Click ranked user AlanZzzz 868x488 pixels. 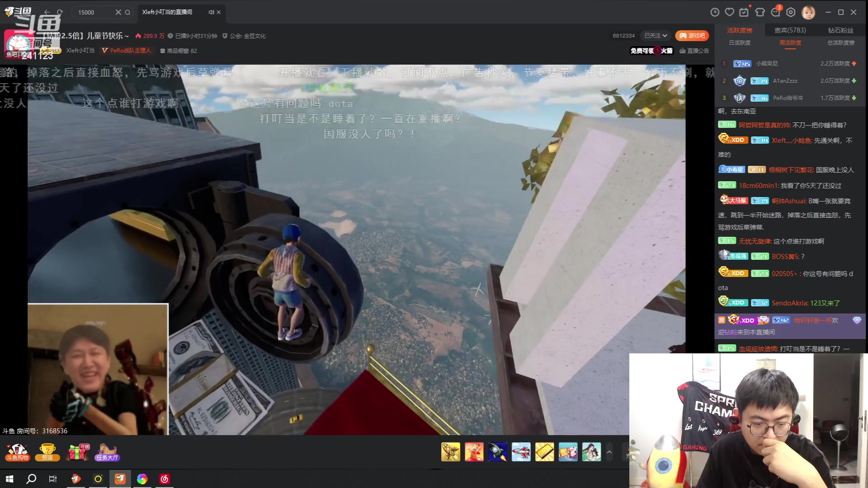(785, 81)
